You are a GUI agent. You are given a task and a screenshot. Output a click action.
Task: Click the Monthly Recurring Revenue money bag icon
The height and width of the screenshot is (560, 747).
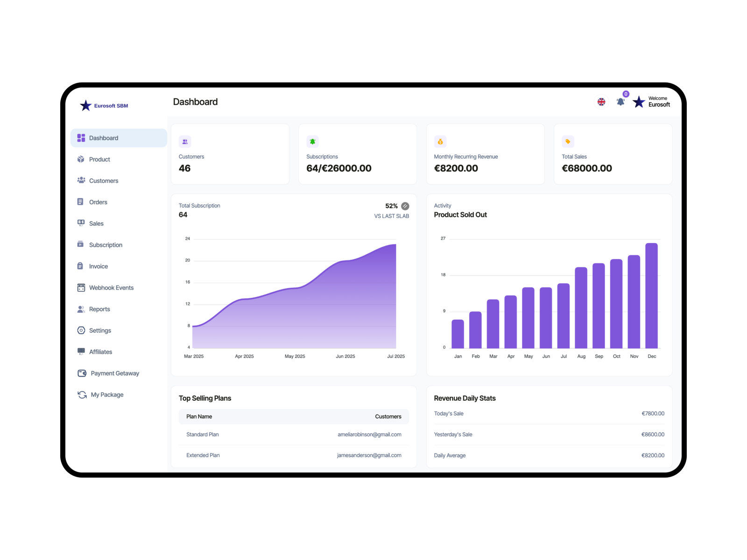coord(440,141)
